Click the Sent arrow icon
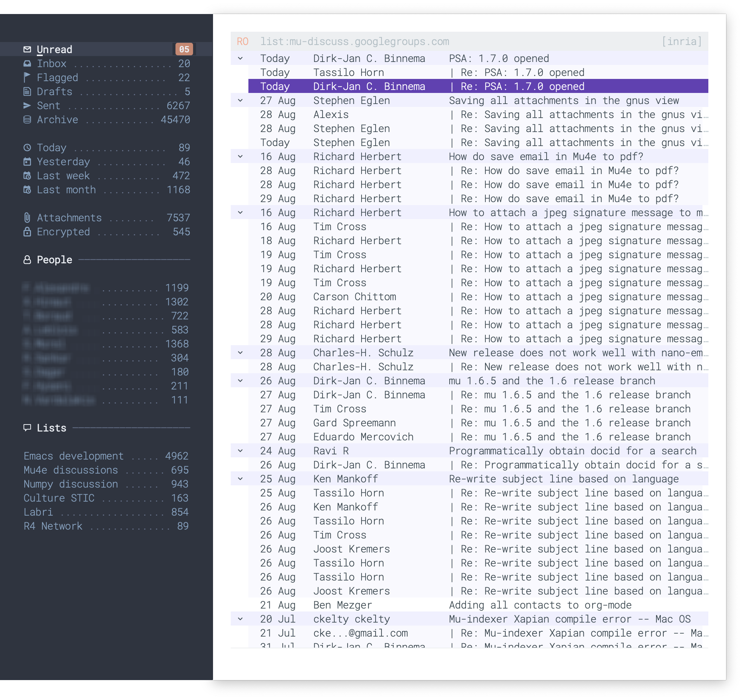This screenshot has width=743, height=700. coord(27,105)
